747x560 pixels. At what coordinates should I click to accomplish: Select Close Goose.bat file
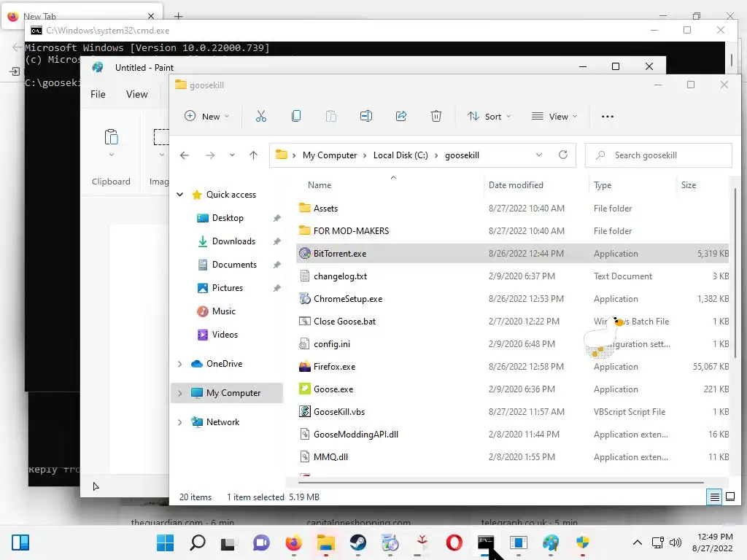[x=513, y=322]
